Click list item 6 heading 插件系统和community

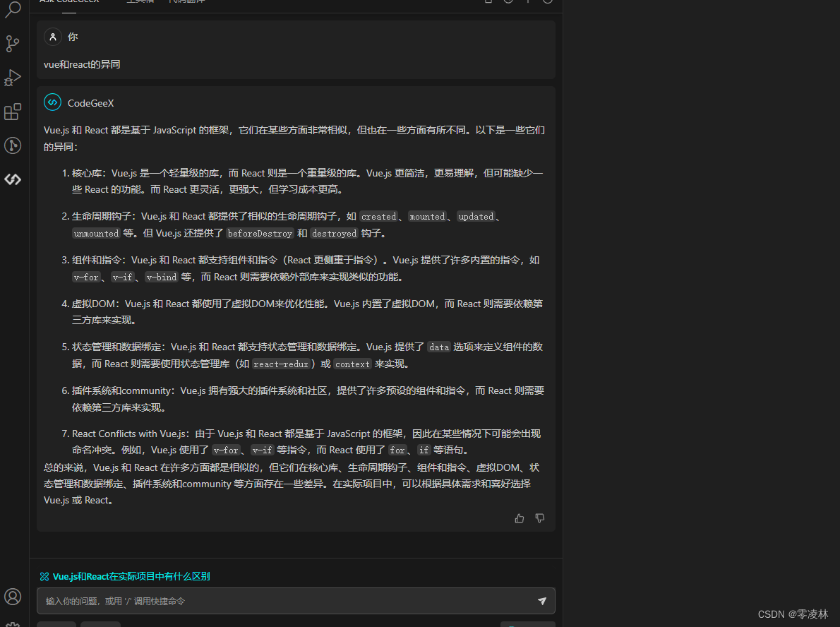coord(121,390)
